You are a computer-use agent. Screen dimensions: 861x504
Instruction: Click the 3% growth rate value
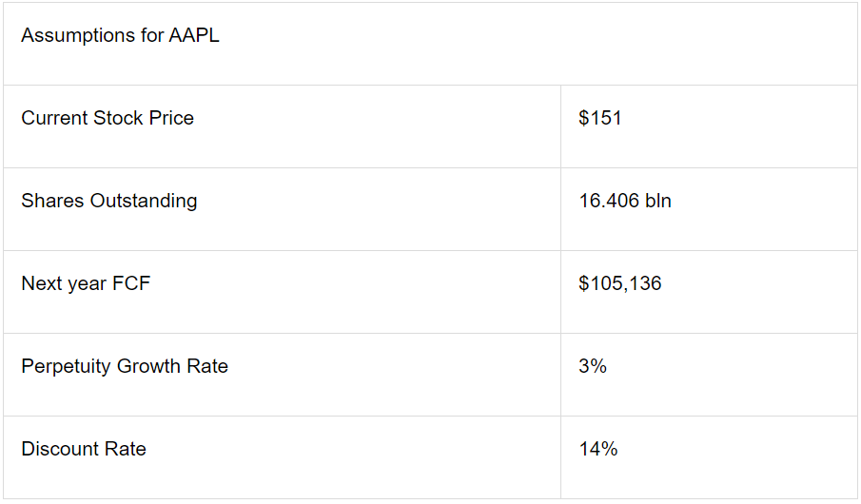pyautogui.click(x=593, y=367)
